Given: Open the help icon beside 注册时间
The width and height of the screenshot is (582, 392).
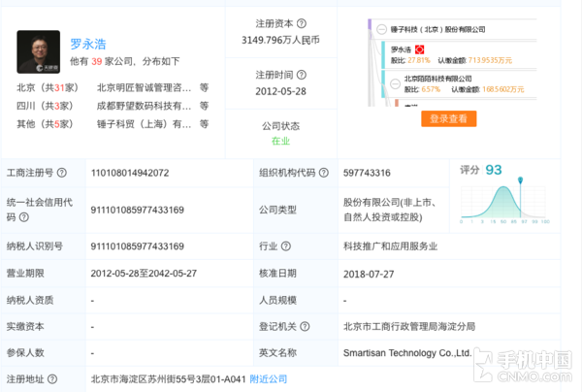Looking at the screenshot, I should [x=302, y=75].
